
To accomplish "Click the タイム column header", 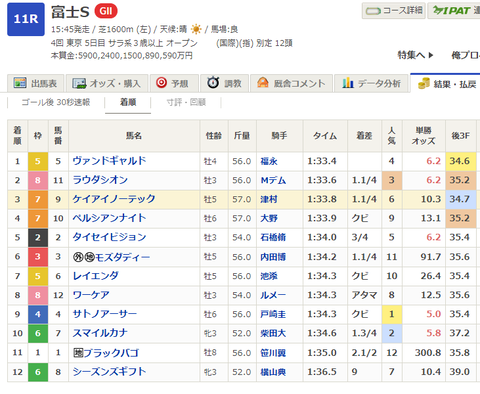I will (325, 136).
